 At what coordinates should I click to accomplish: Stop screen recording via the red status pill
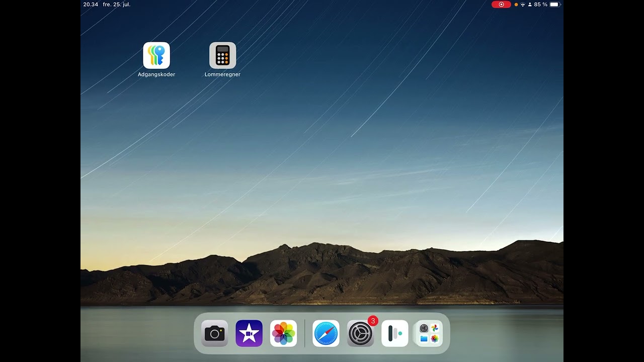pos(501,4)
